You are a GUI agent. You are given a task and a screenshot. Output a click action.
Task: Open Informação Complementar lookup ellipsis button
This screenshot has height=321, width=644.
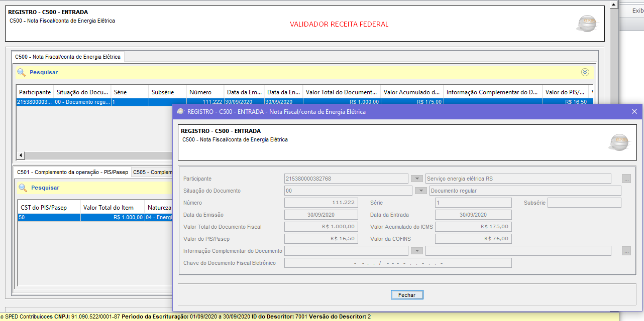point(626,251)
